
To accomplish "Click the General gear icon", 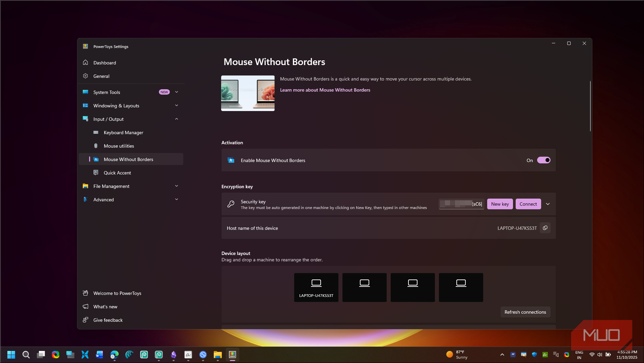I will (x=86, y=76).
